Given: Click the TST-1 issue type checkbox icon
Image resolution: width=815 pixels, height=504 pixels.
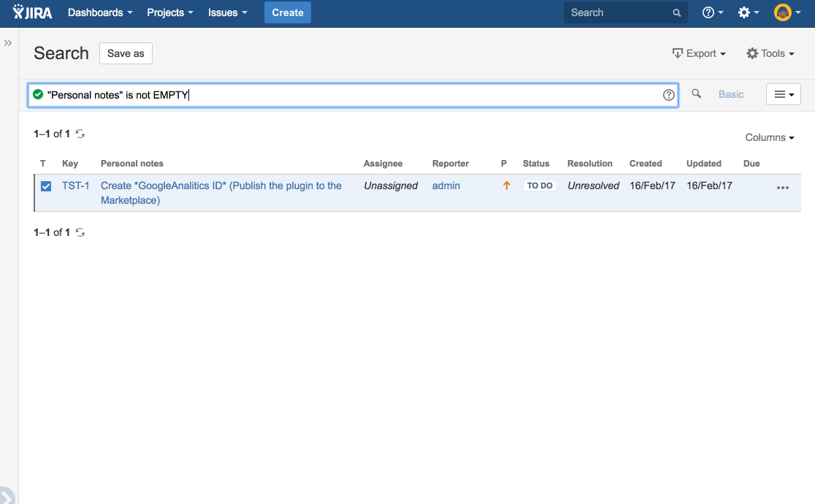Looking at the screenshot, I should point(46,186).
